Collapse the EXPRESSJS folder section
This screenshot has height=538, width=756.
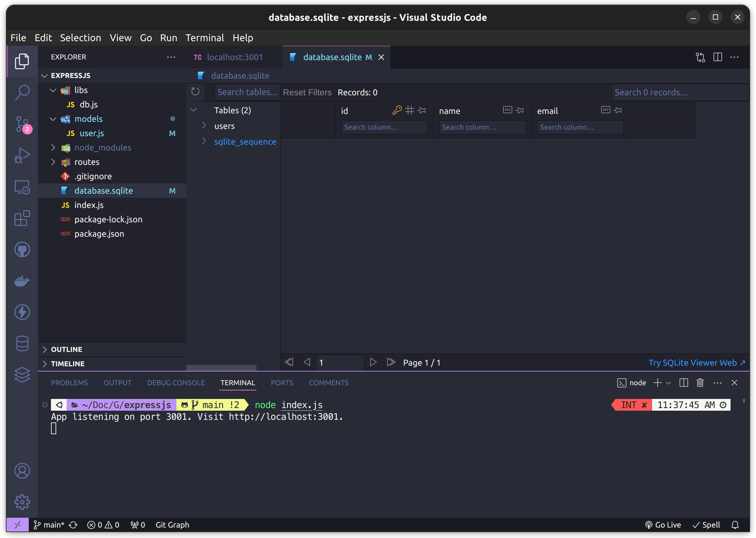(x=44, y=76)
